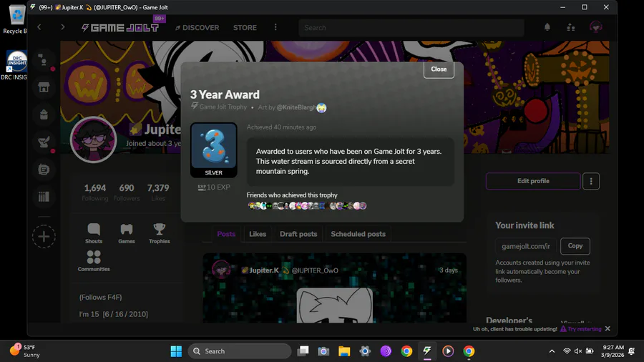
Task: Open the Game Jolt home logo
Action: (119, 27)
